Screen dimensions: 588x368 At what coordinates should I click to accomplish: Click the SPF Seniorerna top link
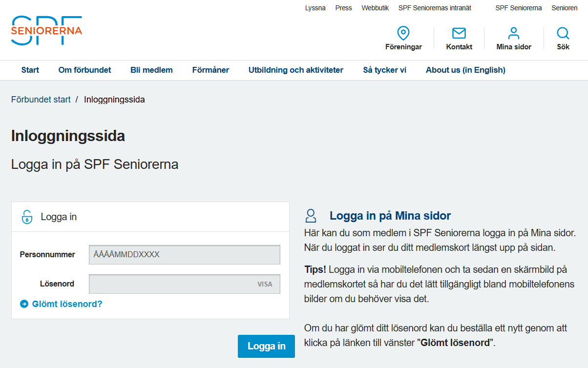(518, 8)
